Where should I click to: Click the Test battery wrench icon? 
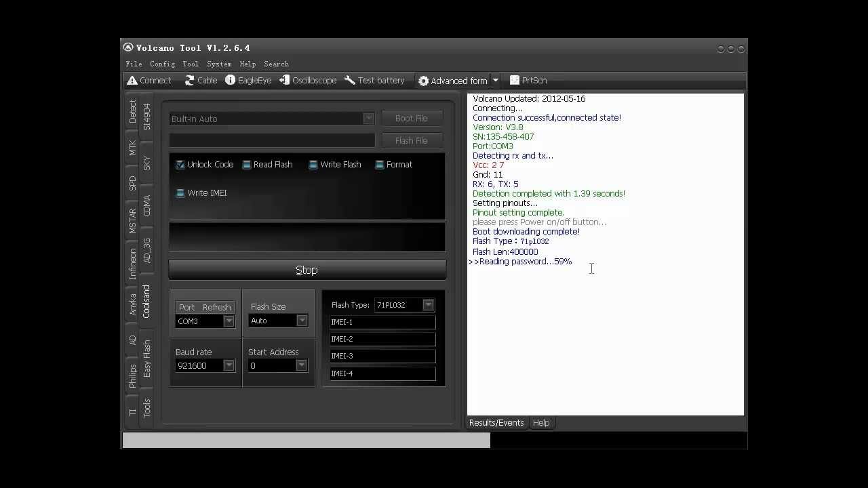350,80
